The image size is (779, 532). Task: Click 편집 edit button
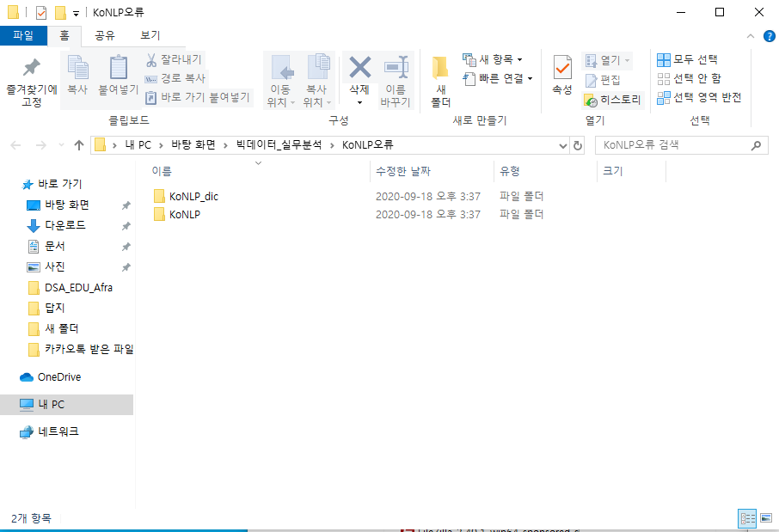pyautogui.click(x=603, y=80)
